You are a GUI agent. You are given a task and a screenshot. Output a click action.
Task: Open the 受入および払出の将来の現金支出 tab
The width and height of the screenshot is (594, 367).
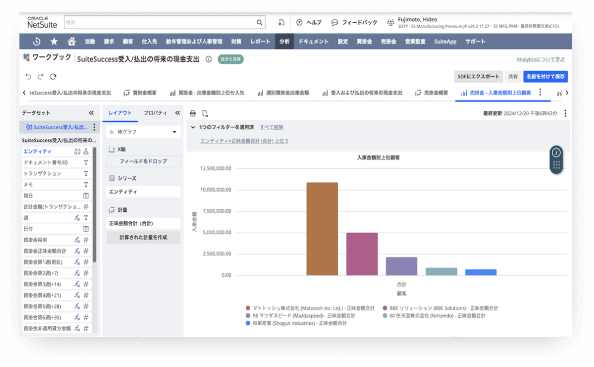pyautogui.click(x=362, y=92)
